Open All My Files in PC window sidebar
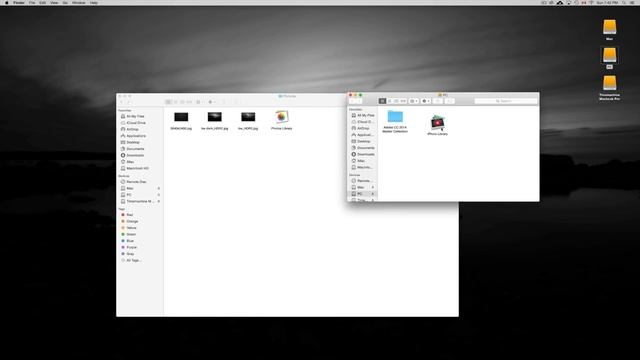The image size is (640, 360). (x=362, y=116)
